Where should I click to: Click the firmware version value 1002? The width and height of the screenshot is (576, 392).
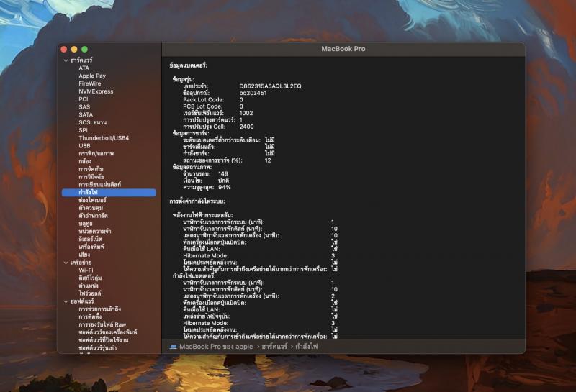tap(246, 113)
